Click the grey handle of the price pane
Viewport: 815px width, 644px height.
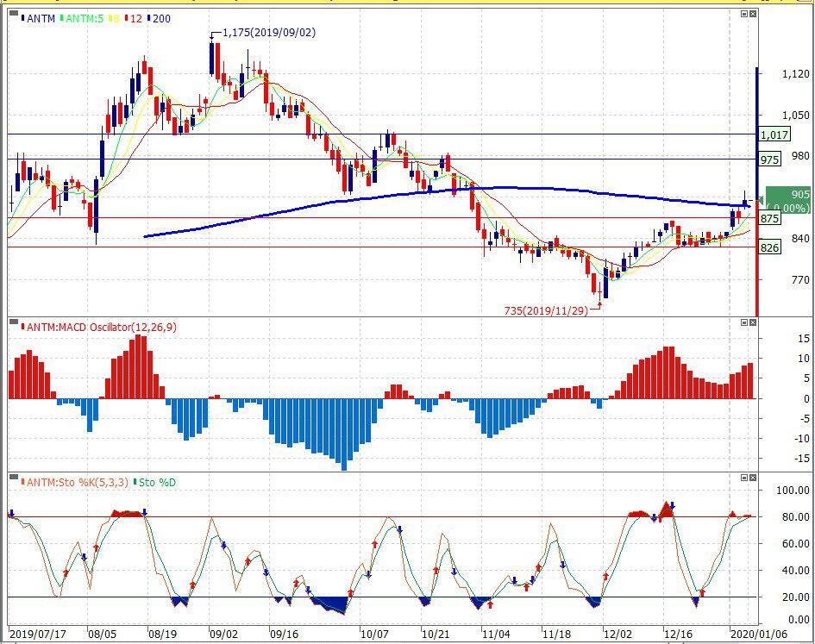coord(14,12)
